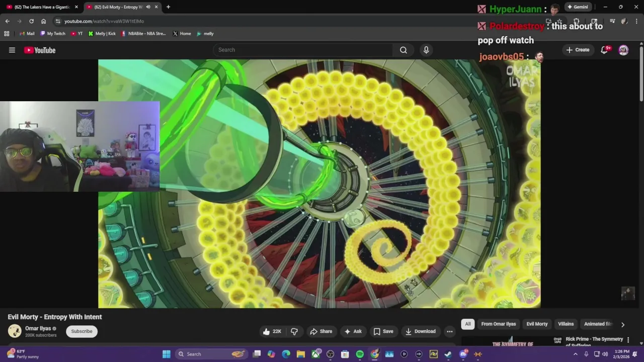Viewport: 644px width, 362px height.
Task: Open the Windows Start menu
Action: pos(166,354)
